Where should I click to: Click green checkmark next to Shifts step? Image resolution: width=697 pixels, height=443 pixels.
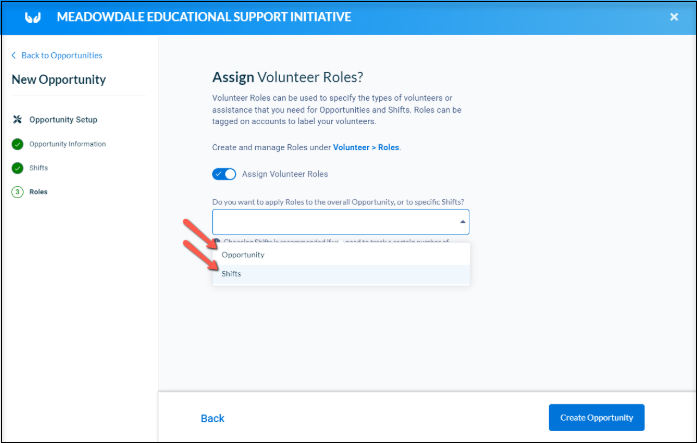[17, 168]
